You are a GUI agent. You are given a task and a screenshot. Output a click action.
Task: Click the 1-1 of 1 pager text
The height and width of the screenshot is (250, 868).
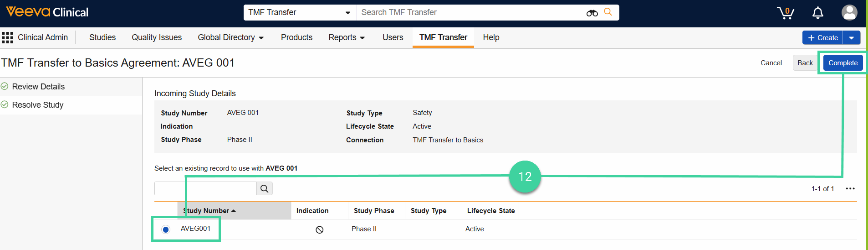tap(822, 189)
